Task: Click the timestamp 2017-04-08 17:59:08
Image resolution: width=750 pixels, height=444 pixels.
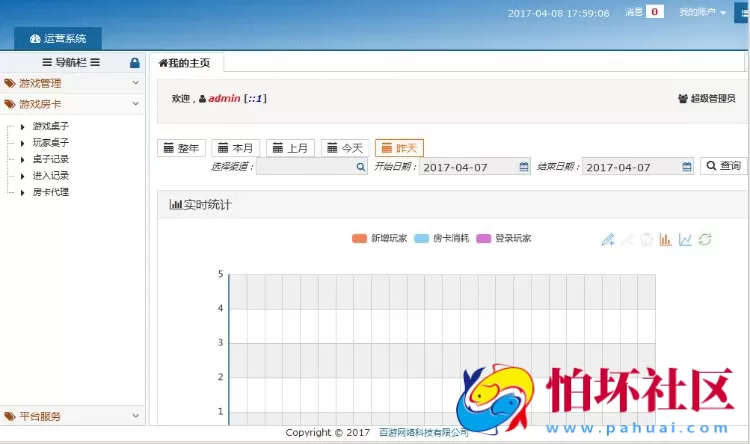Action: click(559, 13)
